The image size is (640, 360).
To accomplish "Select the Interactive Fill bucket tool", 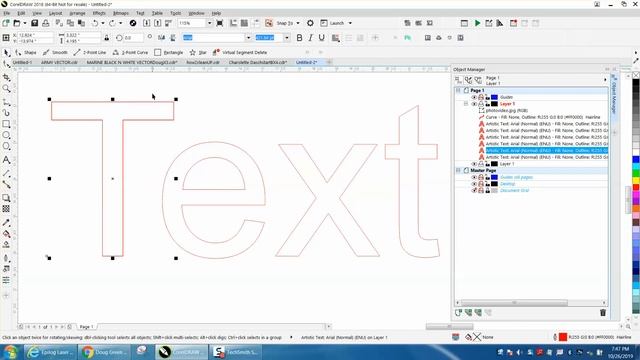I will click(x=6, y=234).
